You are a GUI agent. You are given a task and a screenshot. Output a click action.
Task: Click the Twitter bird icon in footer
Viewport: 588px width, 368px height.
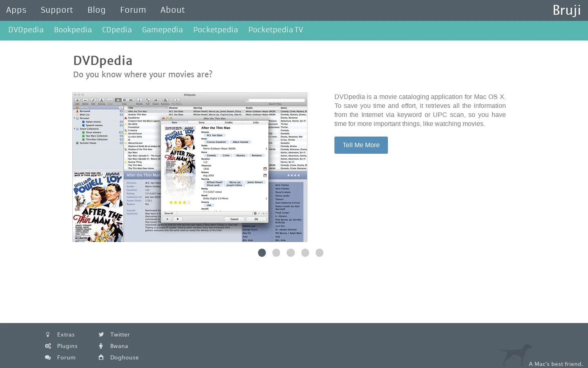pyautogui.click(x=101, y=334)
